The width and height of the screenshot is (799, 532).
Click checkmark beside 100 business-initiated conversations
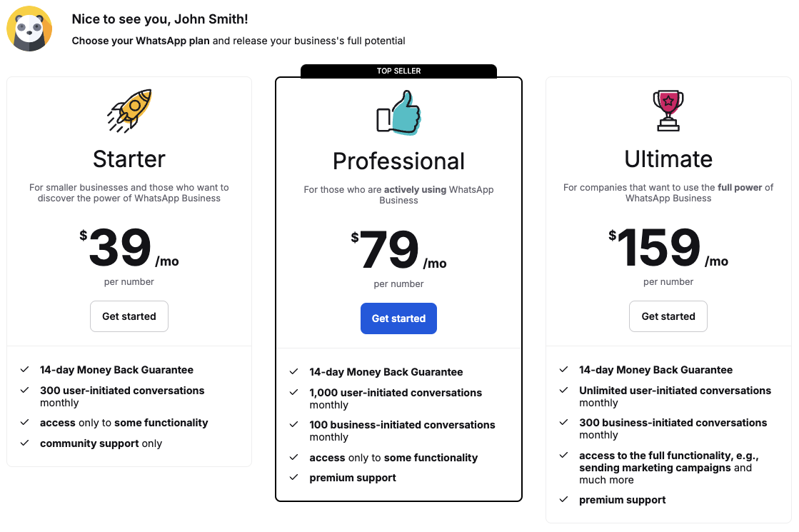coord(294,425)
